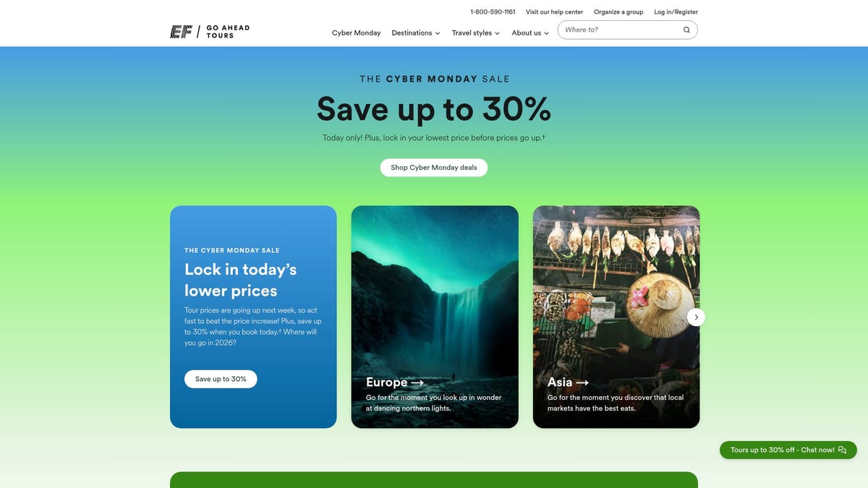Open the Cyber Monday menu item
The image size is (868, 488).
pos(357,33)
